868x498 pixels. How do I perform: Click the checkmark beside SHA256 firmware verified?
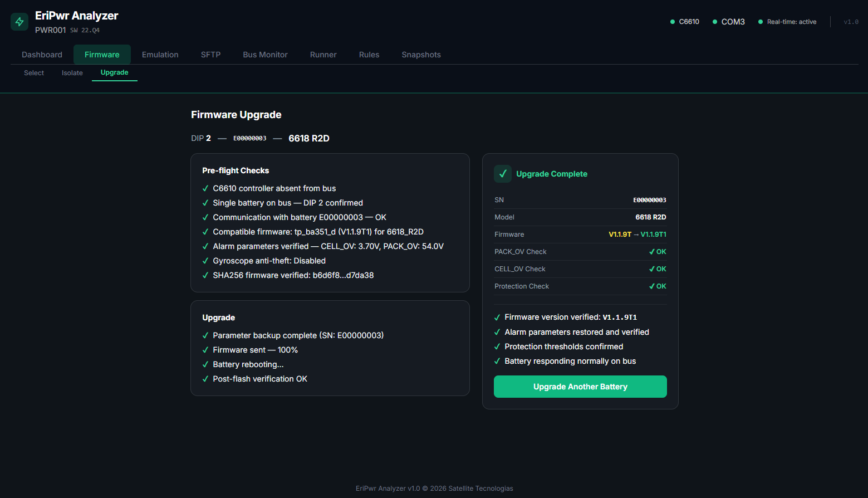tap(205, 275)
